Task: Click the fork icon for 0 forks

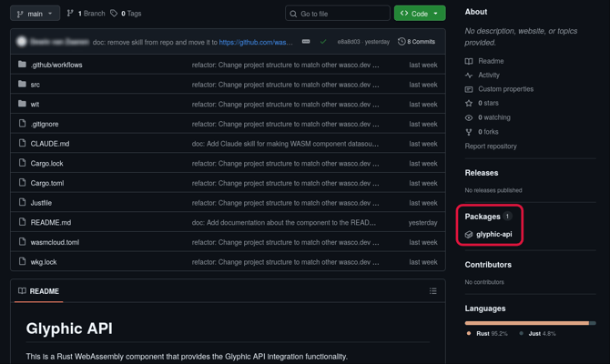Action: (x=469, y=132)
